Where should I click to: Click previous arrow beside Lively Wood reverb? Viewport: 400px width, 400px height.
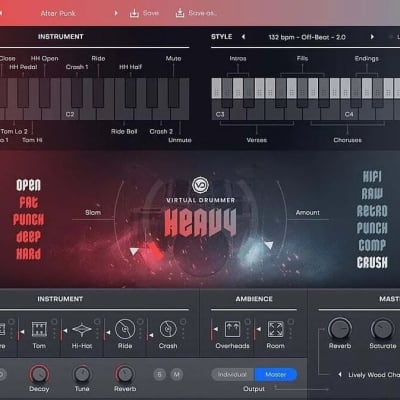tap(339, 375)
